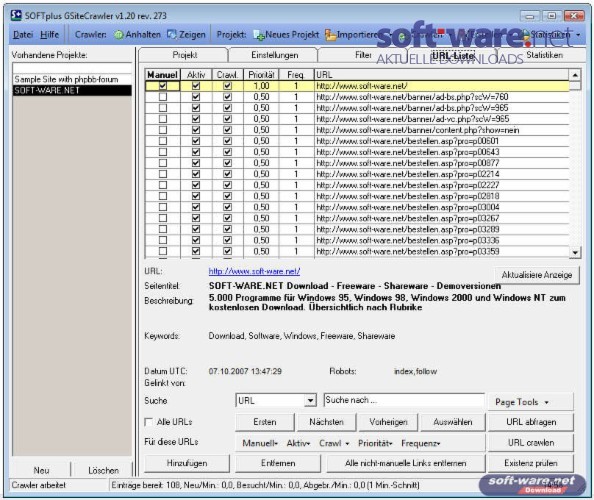This screenshot has height=500, width=594.
Task: Click the Vorherigen search button
Action: (x=388, y=422)
